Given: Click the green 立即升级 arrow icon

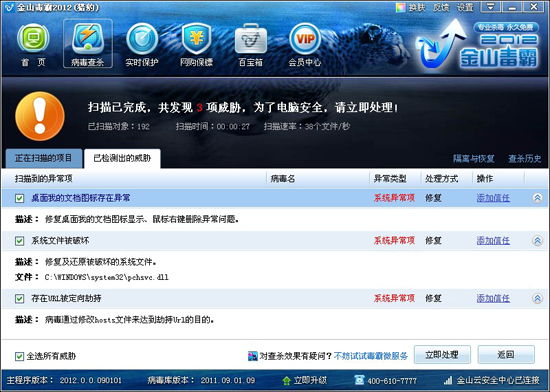Looking at the screenshot, I should [287, 380].
